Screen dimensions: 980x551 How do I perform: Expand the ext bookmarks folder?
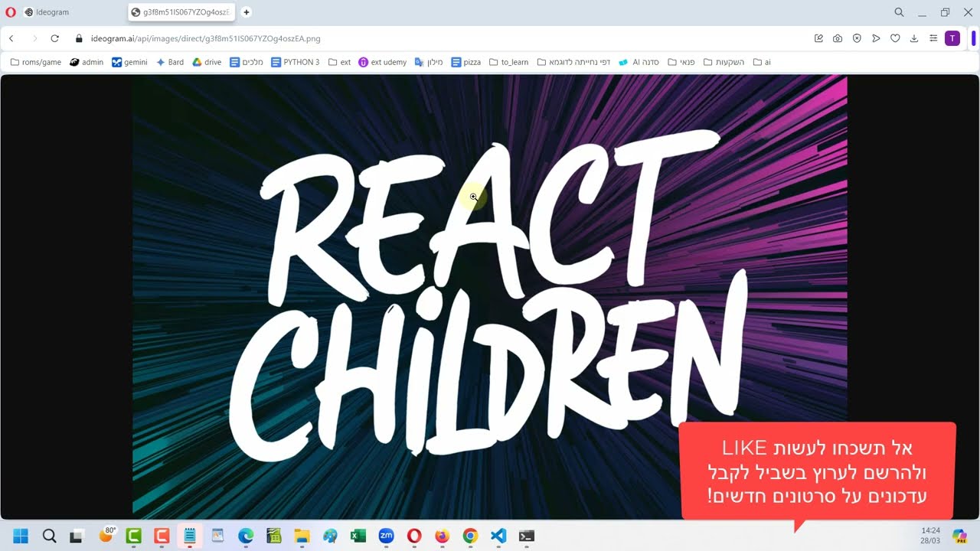[x=339, y=62]
